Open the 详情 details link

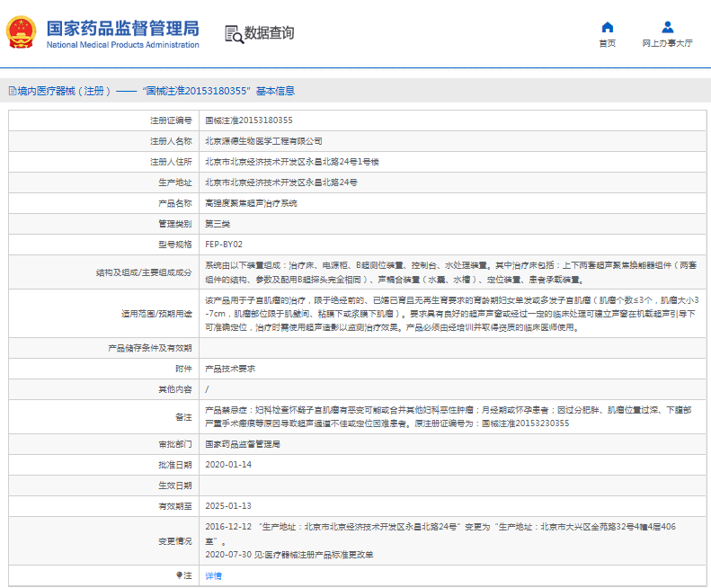[213, 575]
